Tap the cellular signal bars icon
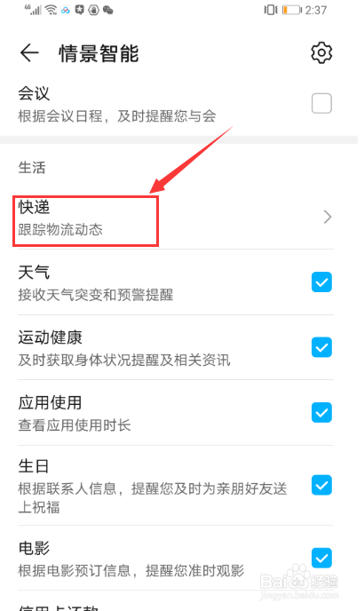The width and height of the screenshot is (364, 611). 34,10
